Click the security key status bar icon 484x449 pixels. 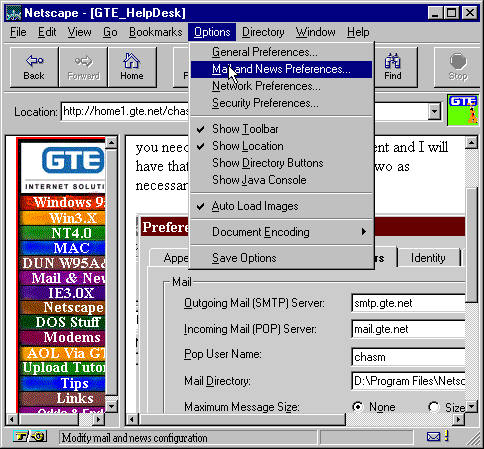tap(30, 436)
